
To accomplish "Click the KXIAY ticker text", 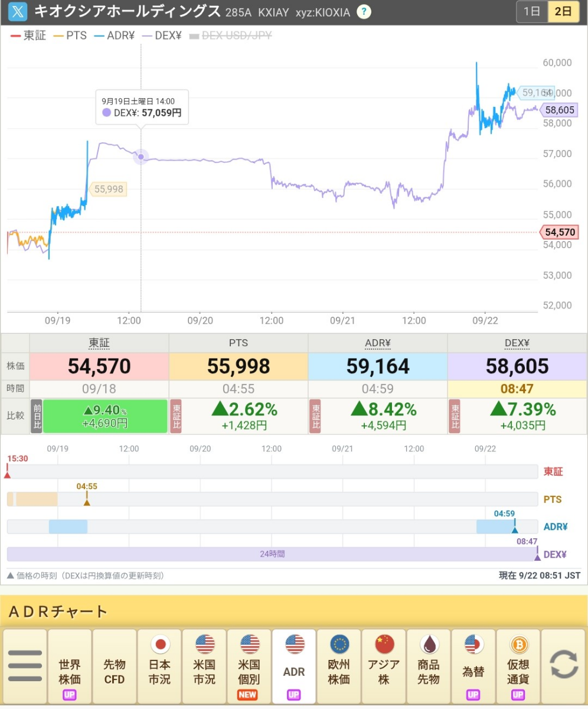I will [273, 12].
